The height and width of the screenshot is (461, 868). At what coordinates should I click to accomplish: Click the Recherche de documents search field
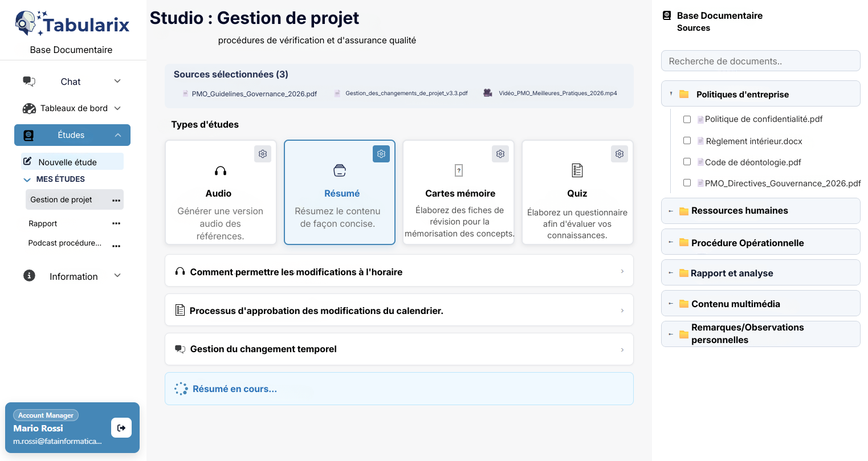click(x=760, y=61)
